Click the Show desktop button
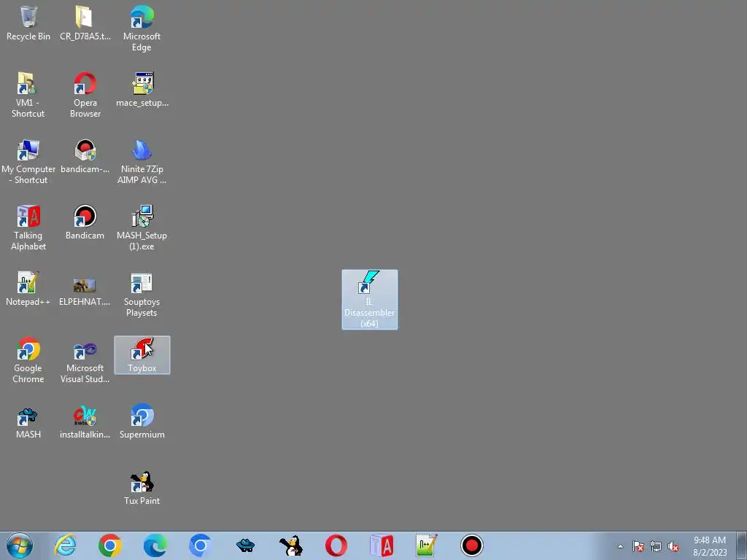Viewport: 747px width, 560px height. coord(742,545)
